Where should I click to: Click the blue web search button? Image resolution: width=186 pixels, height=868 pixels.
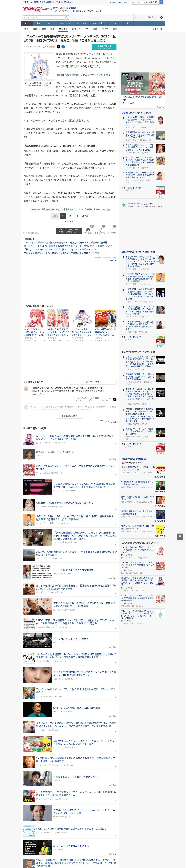161,2
